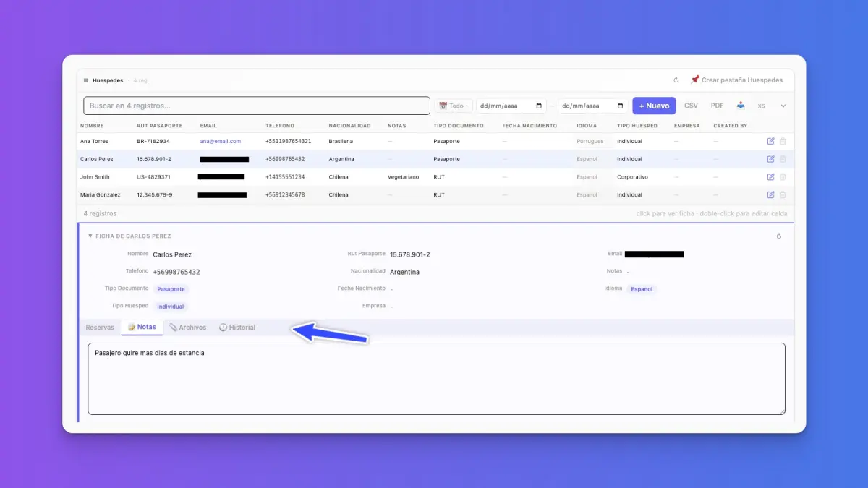Screen dimensions: 868x488
Task: Sort by the NACIONALIDAD column header
Action: click(349, 126)
